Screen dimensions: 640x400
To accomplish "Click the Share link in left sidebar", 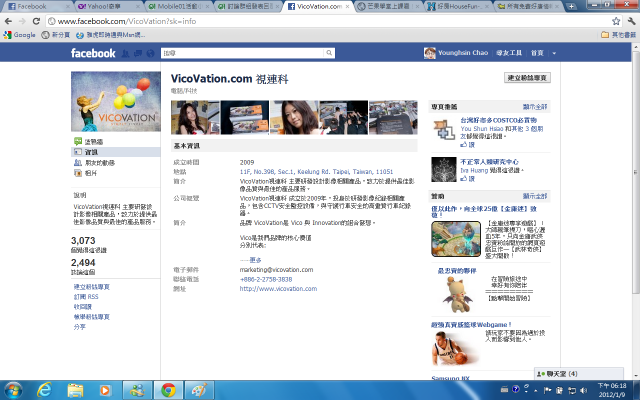I will pos(80,327).
